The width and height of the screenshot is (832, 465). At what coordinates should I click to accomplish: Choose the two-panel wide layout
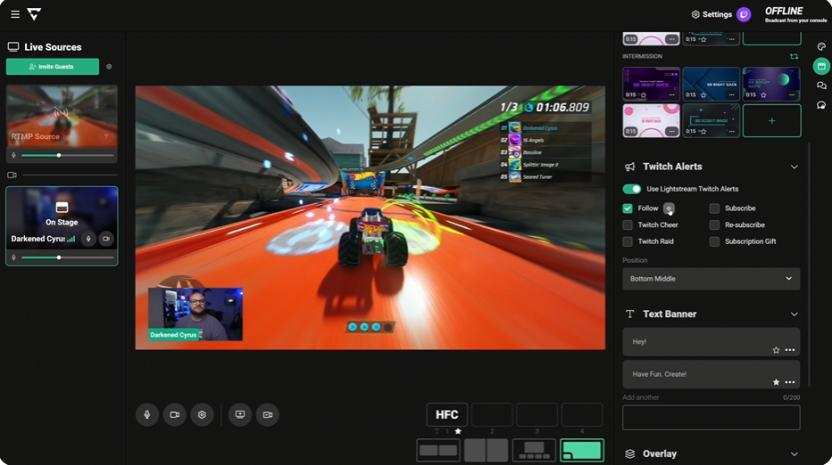click(438, 450)
